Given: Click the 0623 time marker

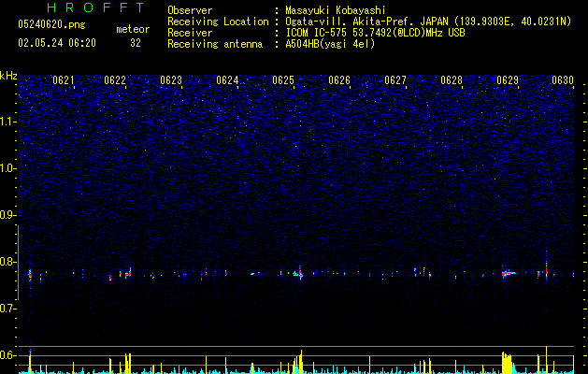Looking at the screenshot, I should [171, 80].
